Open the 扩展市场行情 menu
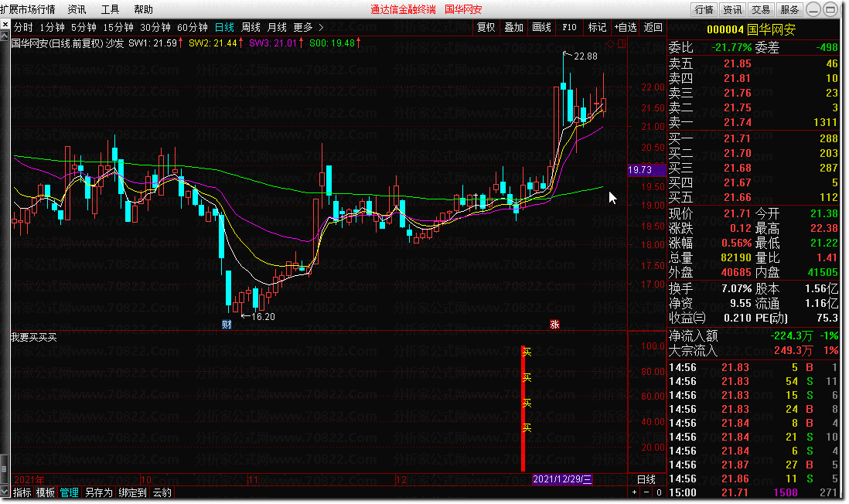 28,9
